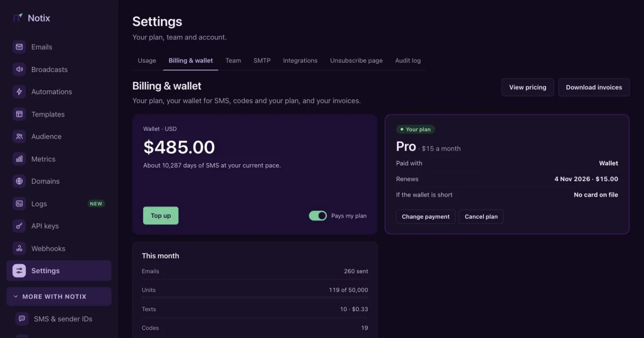This screenshot has height=338, width=644.
Task: Click 'About 10,287 days of SMS' text
Action: click(212, 165)
